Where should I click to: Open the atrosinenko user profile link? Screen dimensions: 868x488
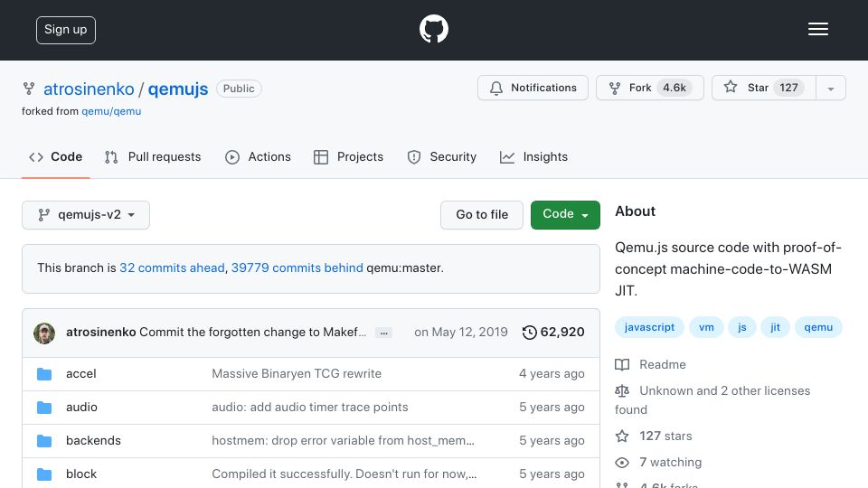(89, 89)
